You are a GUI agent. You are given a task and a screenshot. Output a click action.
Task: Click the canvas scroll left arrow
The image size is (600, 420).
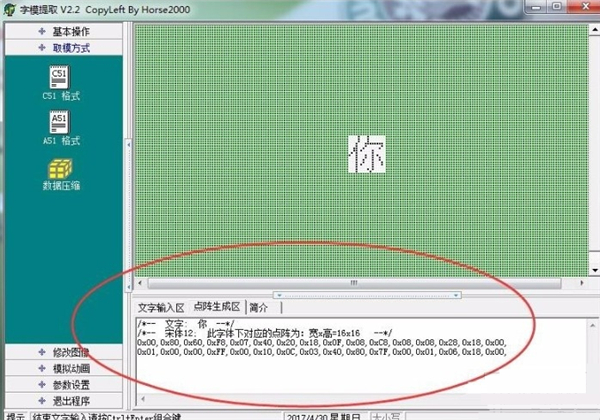140,283
